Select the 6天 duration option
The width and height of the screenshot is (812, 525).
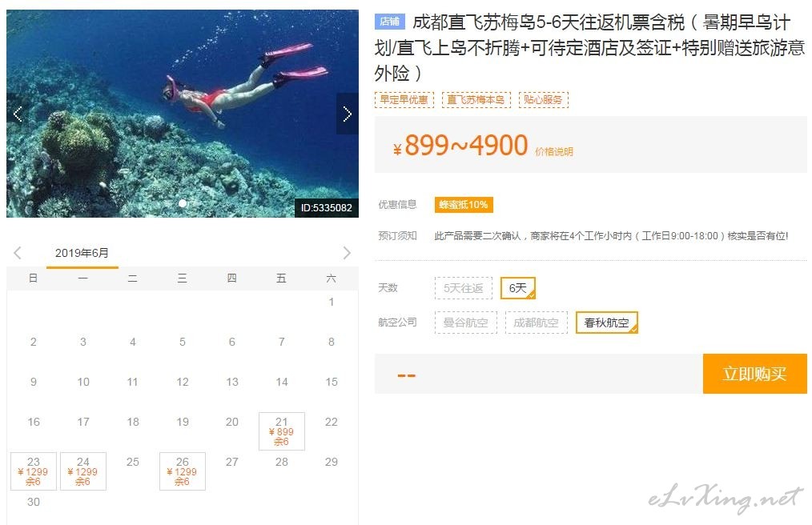click(518, 288)
